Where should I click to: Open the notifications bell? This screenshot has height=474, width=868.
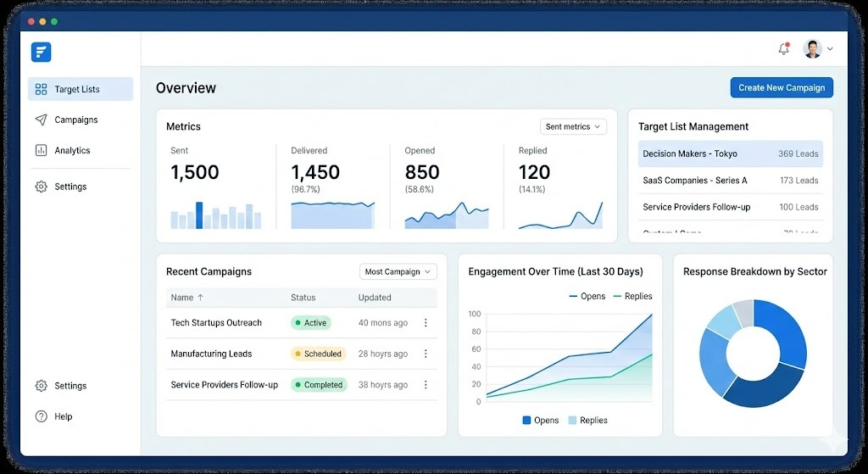(783, 49)
